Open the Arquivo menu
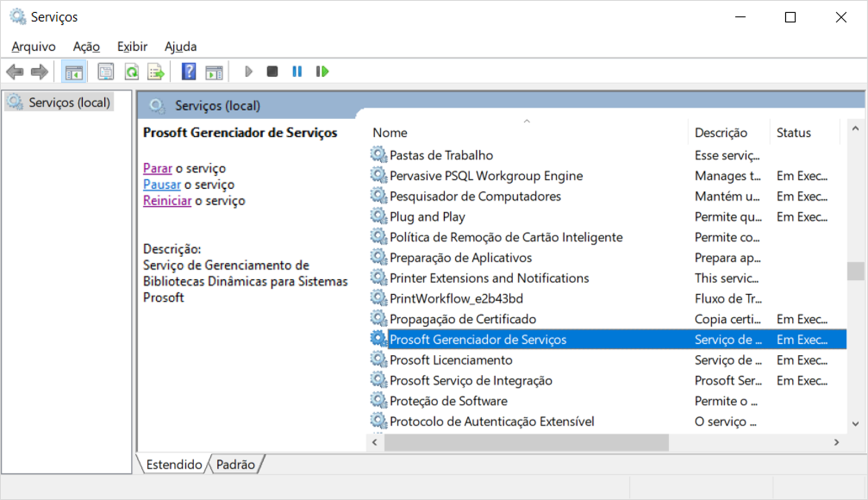This screenshot has width=868, height=500. (34, 46)
